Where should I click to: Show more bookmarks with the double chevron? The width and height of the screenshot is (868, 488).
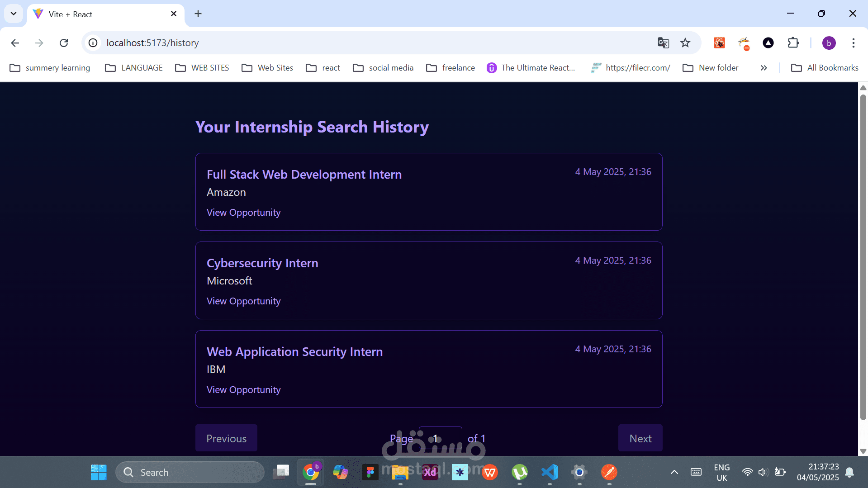click(x=764, y=68)
